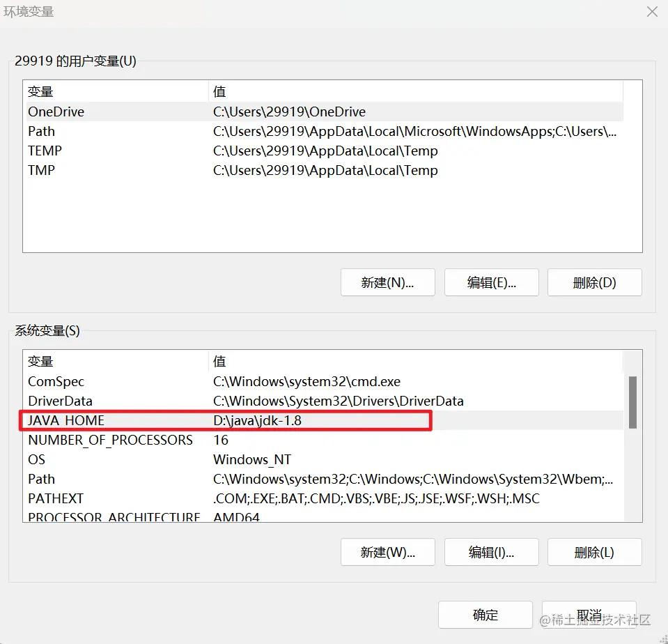Click the AMD64 value
This screenshot has height=644, width=668.
(x=236, y=516)
